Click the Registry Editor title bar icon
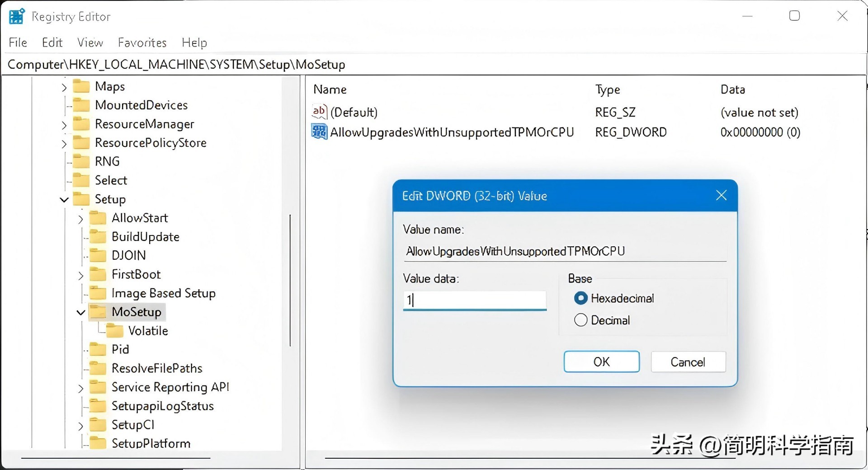The height and width of the screenshot is (470, 868). [x=16, y=16]
